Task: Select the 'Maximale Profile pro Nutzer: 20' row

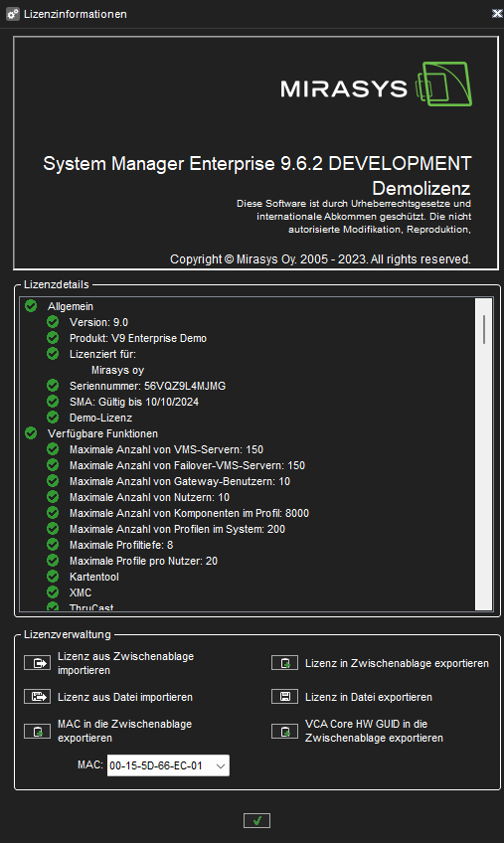Action: 143,561
